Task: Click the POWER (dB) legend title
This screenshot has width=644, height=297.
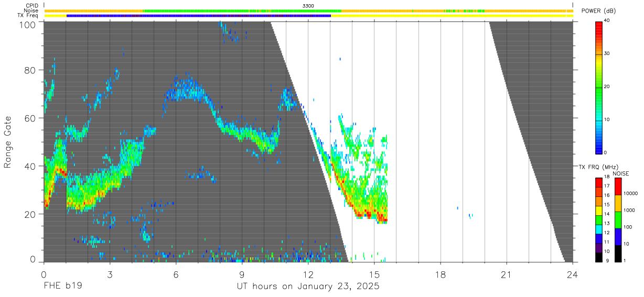Action: tap(599, 11)
